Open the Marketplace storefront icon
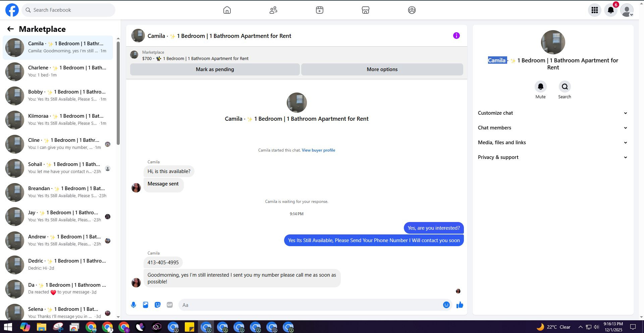644x333 pixels. point(366,10)
